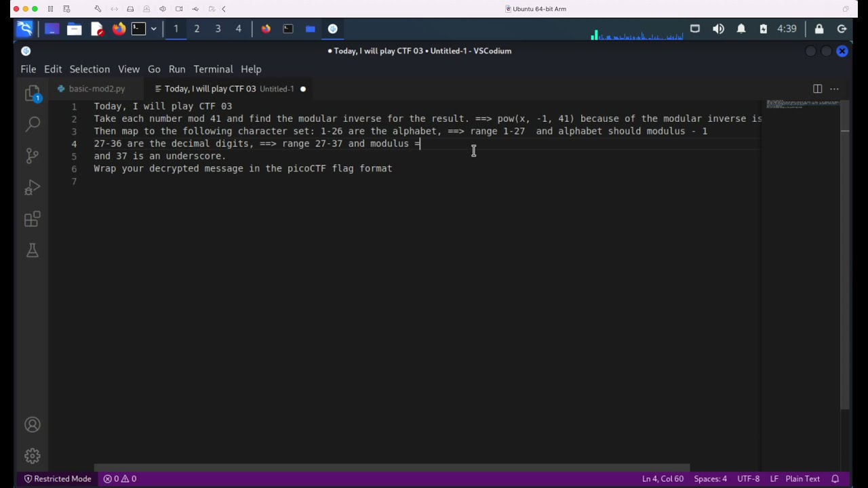Open the log out session icon
This screenshot has height=488, width=868.
pyautogui.click(x=842, y=28)
